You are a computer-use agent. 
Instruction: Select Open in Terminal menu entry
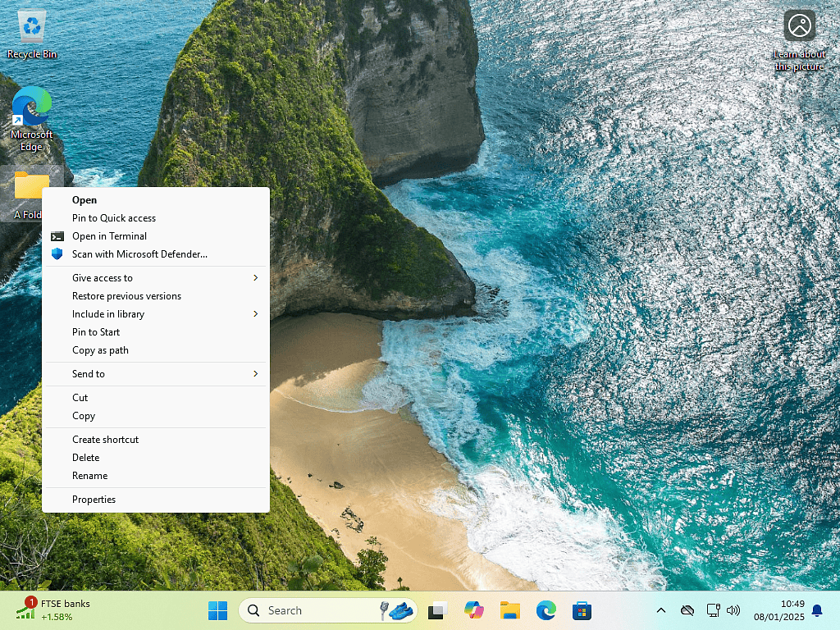tap(109, 236)
